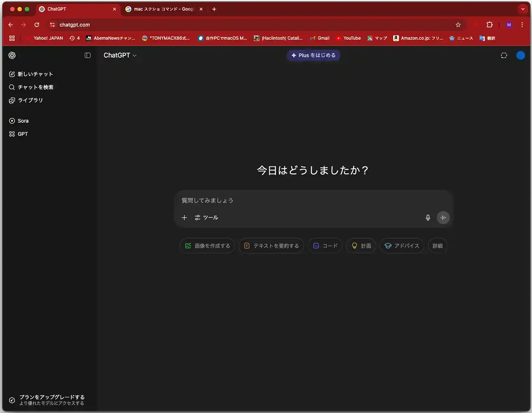Image resolution: width=532 pixels, height=413 pixels.
Task: Choose the テキストを要約する suggestion chip
Action: 271,246
